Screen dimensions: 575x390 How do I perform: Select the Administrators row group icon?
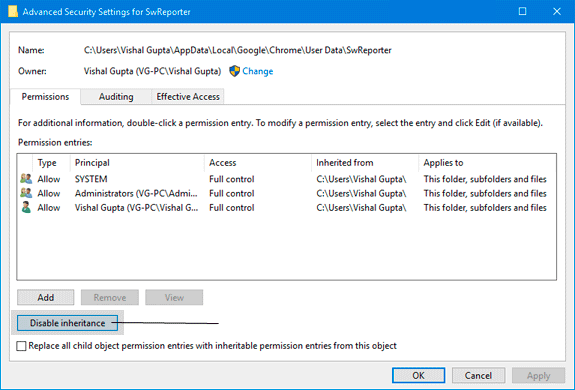pyautogui.click(x=26, y=193)
